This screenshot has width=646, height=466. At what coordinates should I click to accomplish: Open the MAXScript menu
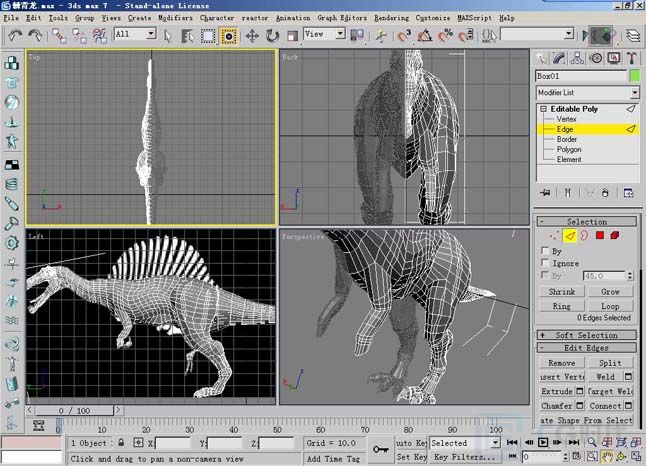[x=474, y=18]
